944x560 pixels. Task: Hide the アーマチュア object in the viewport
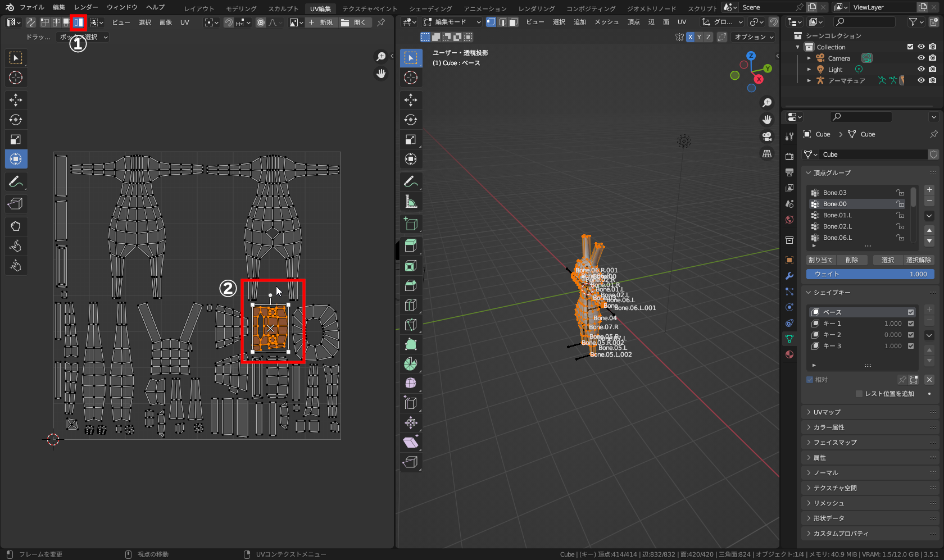click(921, 81)
